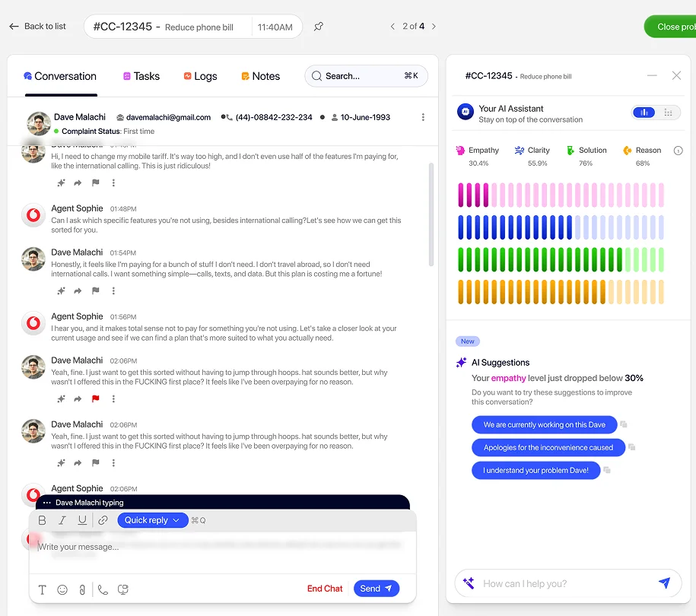696x616 pixels.
Task: Start a phone call
Action: click(103, 589)
